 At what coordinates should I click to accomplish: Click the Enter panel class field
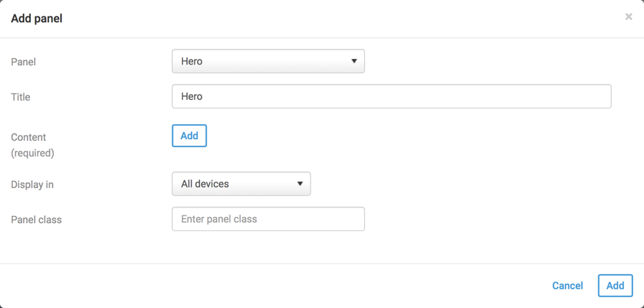pos(267,219)
